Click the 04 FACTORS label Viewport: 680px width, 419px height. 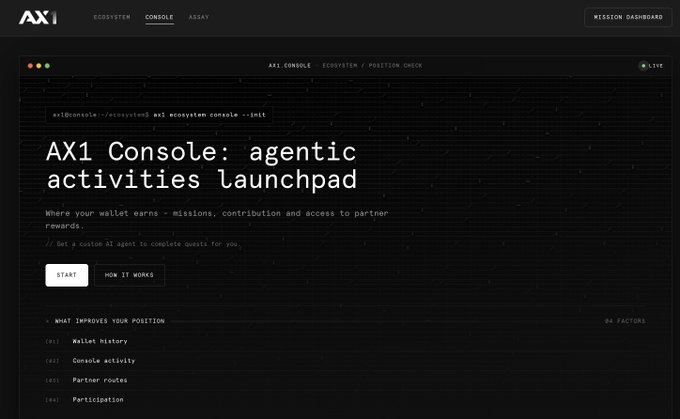[625, 321]
